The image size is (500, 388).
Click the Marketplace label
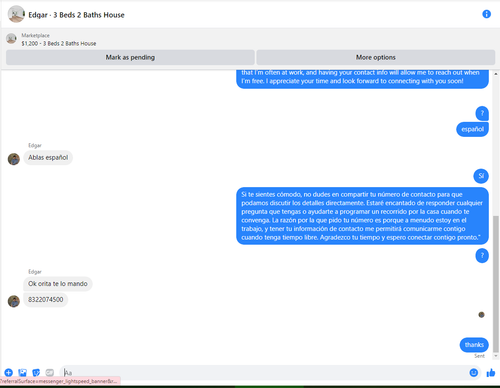(35, 35)
